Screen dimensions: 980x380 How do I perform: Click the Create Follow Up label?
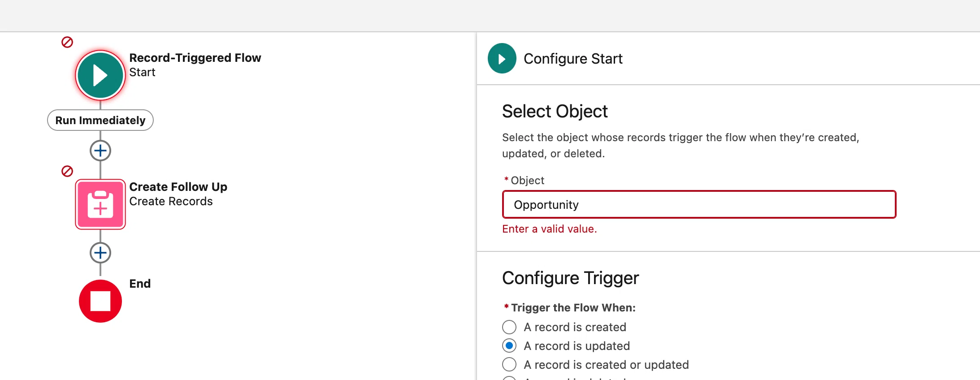[178, 187]
